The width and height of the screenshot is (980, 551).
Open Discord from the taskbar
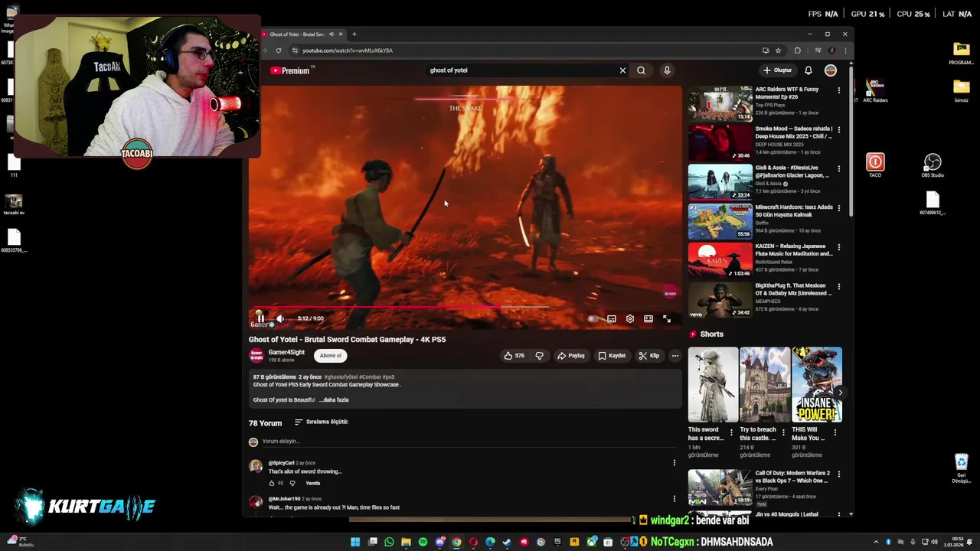(439, 543)
